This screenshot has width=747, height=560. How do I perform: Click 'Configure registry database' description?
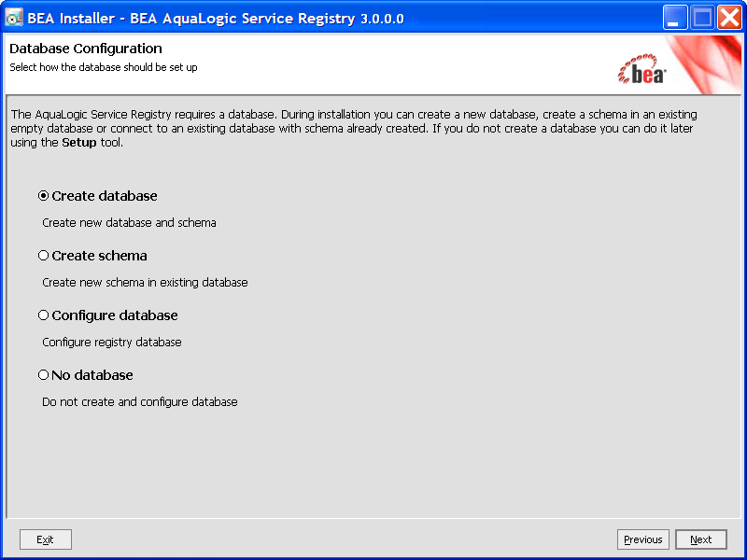pyautogui.click(x=112, y=343)
